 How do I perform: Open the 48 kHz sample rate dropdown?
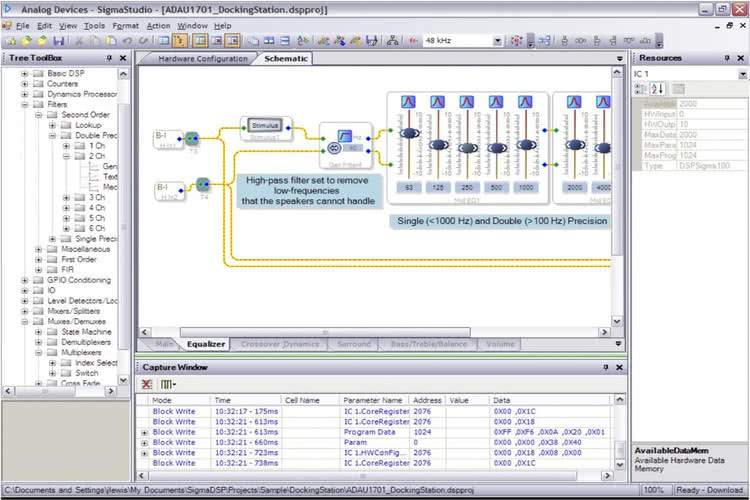(498, 41)
